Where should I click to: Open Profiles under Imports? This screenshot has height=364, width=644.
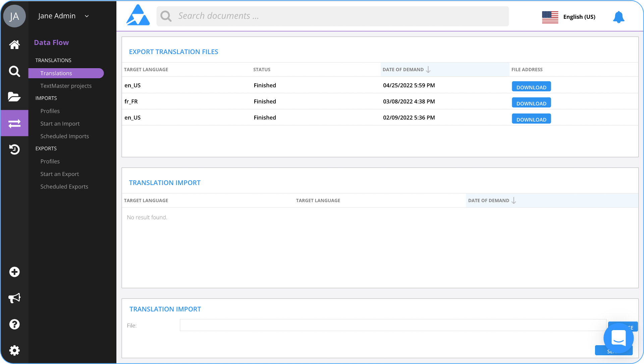(x=50, y=111)
